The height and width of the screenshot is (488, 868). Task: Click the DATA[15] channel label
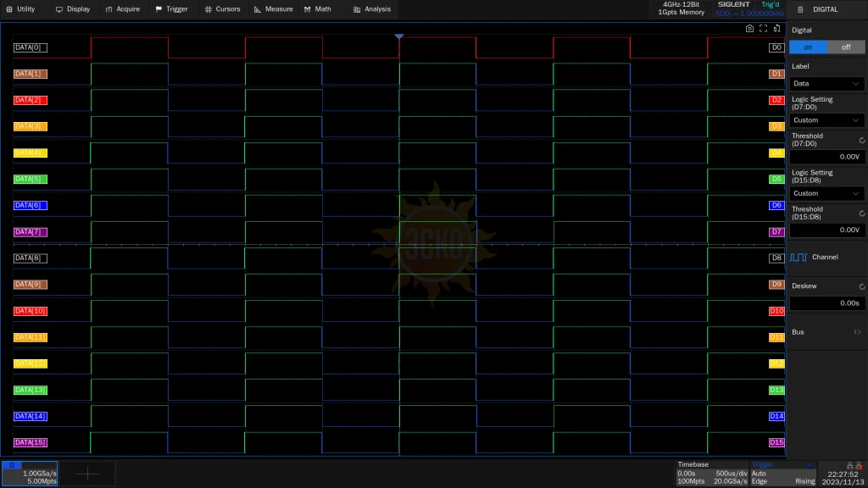(x=31, y=442)
